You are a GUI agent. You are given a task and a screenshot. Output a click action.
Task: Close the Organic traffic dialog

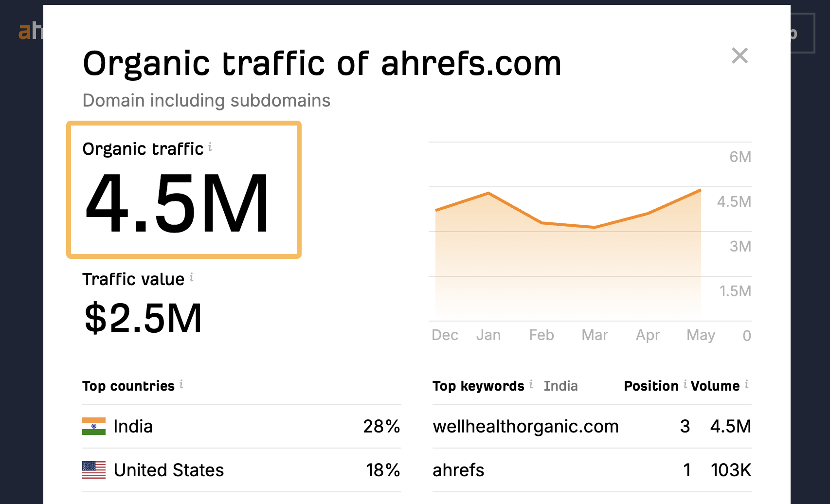(x=740, y=55)
